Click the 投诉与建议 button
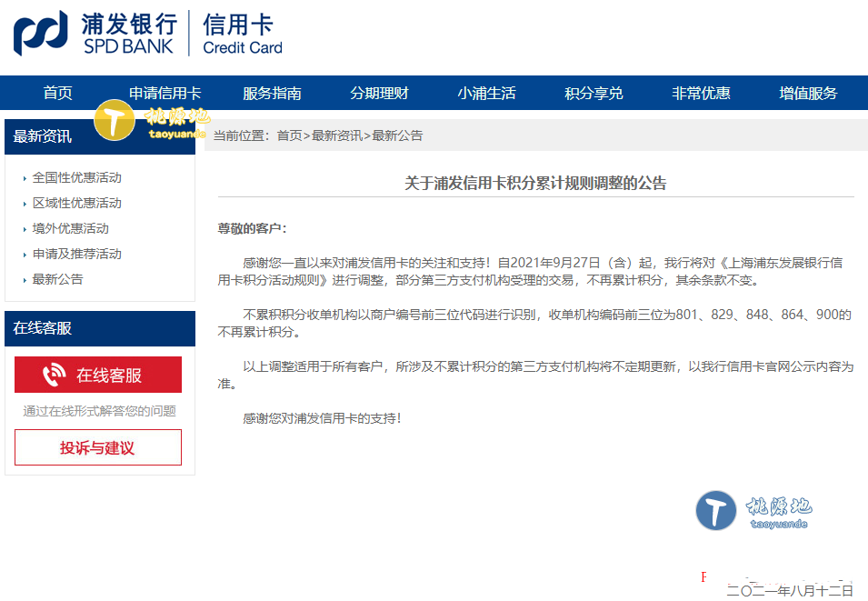868x601 pixels. click(98, 447)
